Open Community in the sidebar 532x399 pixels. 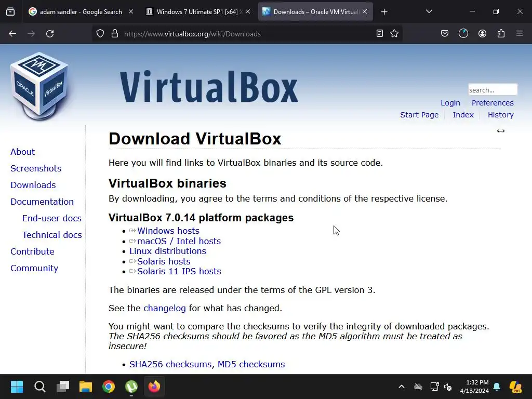point(34,268)
